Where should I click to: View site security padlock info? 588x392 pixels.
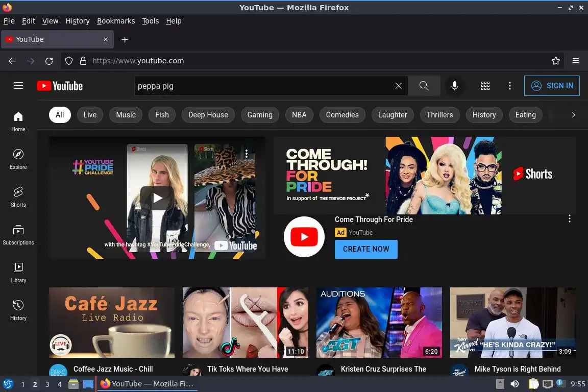83,61
